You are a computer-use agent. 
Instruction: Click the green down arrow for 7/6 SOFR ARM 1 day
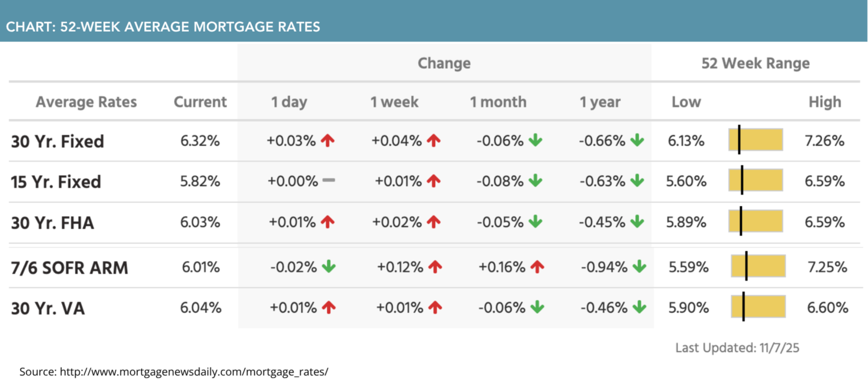(x=329, y=267)
